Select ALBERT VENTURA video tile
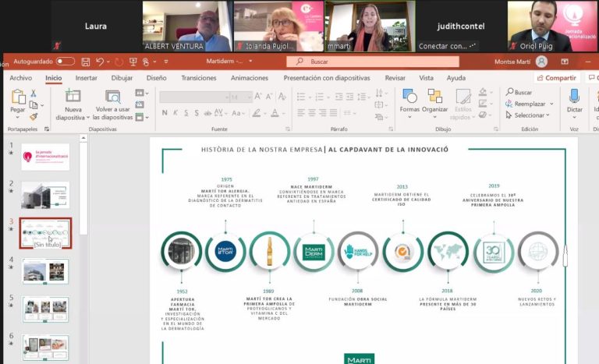The width and height of the screenshot is (599, 364). pyautogui.click(x=187, y=26)
